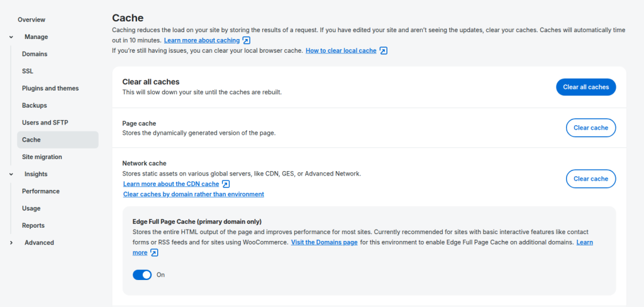Expand the Advanced section chevron

click(x=11, y=243)
